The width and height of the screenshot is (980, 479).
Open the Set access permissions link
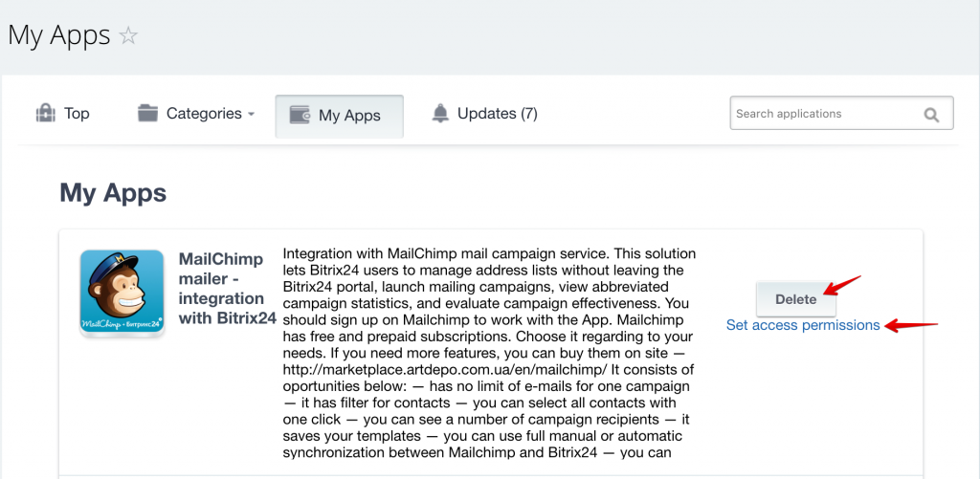click(803, 325)
